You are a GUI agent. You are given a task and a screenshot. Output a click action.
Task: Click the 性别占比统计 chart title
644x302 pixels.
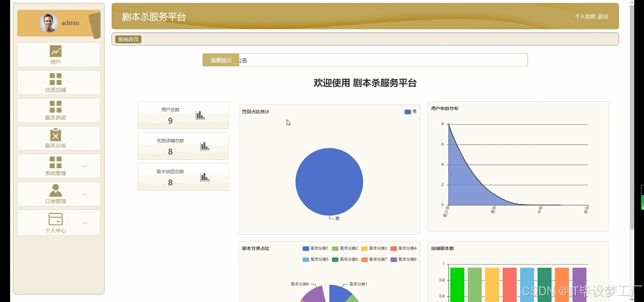[255, 112]
